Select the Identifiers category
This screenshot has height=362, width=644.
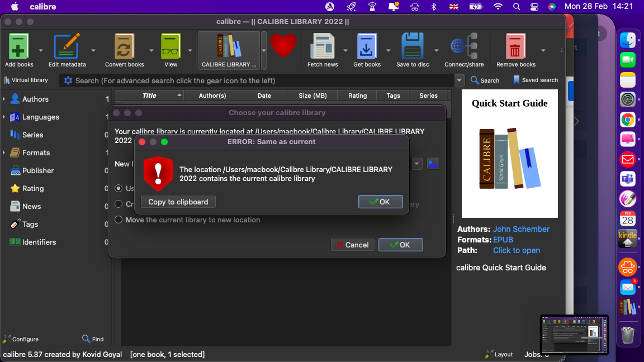[x=39, y=242]
